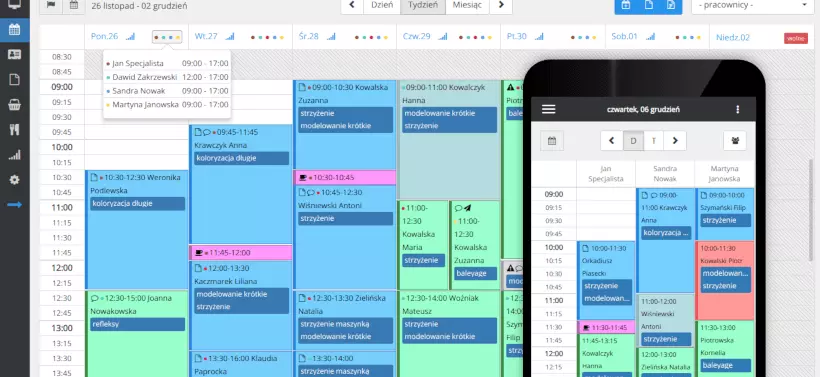The image size is (820, 377).
Task: Click the flag icon in top toolbar
Action: pyautogui.click(x=51, y=5)
